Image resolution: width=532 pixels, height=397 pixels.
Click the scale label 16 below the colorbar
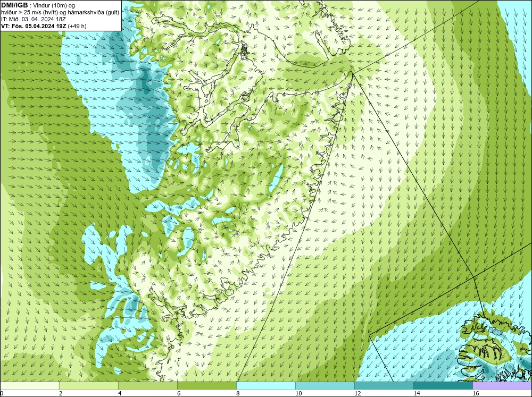click(x=476, y=393)
